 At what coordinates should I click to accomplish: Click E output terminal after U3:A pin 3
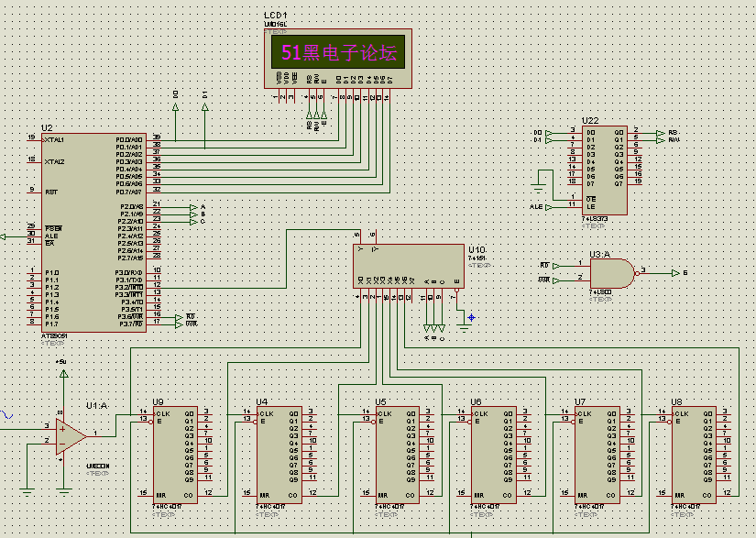(675, 273)
